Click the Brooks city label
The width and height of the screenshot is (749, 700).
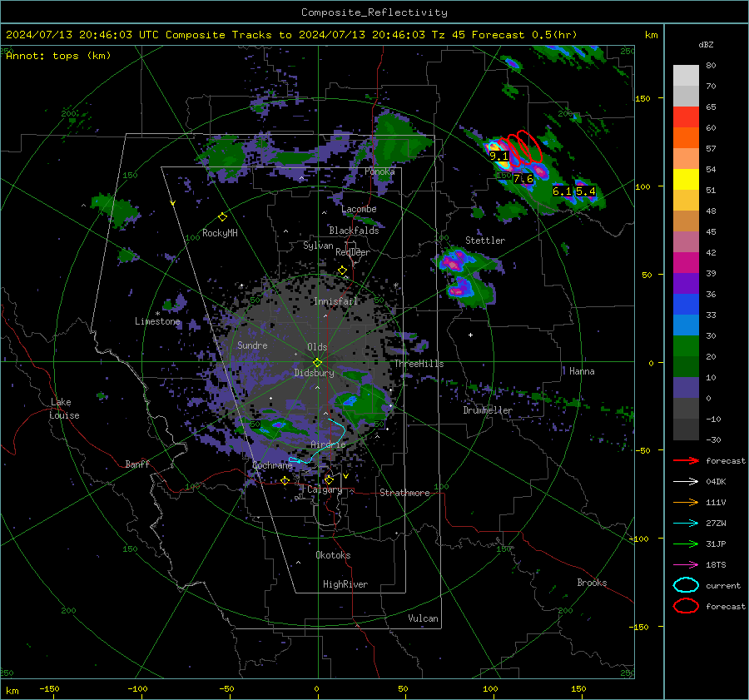(x=592, y=583)
